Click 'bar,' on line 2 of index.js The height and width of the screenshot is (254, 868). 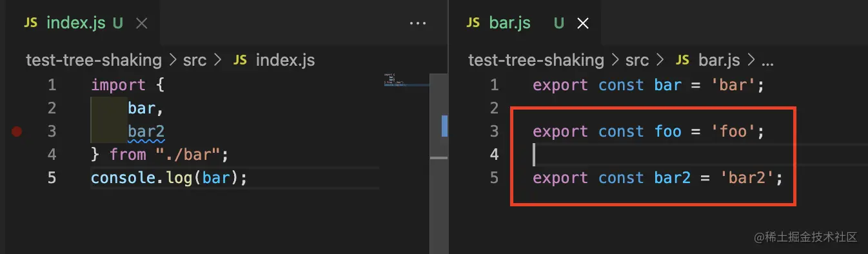[146, 108]
